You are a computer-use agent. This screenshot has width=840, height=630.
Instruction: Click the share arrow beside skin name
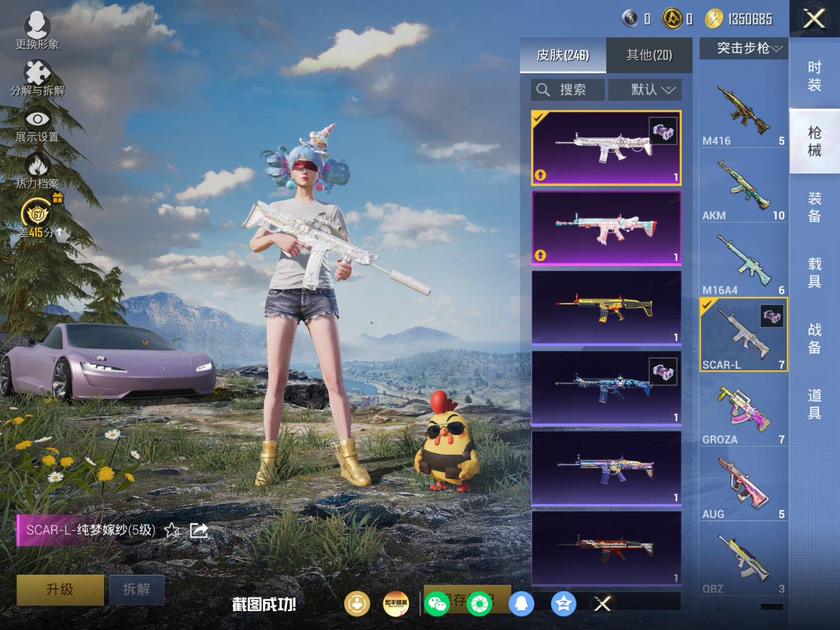point(199,530)
